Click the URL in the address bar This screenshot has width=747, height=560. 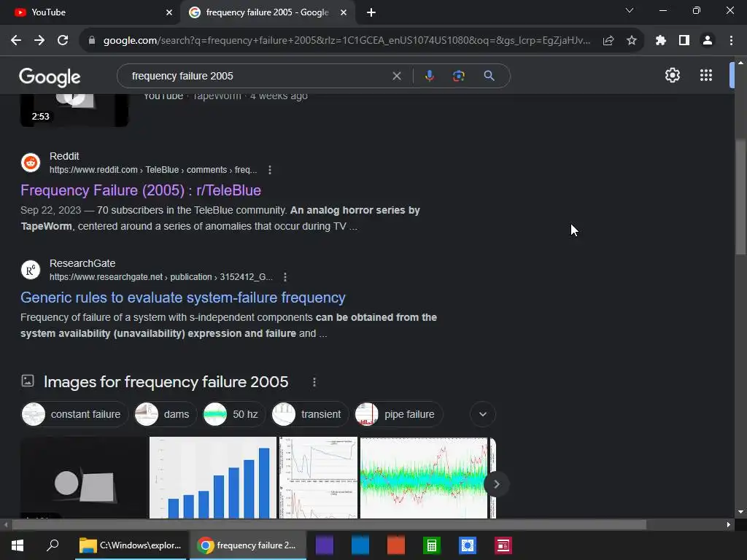pyautogui.click(x=347, y=41)
